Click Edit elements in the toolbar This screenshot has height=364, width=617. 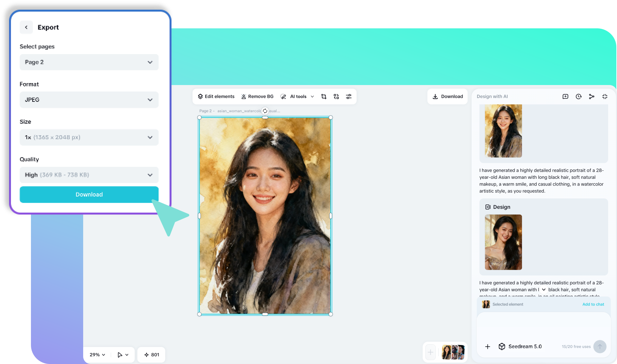click(216, 96)
